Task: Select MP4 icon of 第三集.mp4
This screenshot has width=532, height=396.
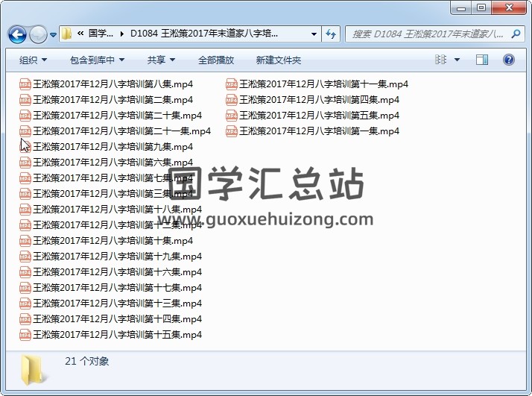Action: point(25,194)
